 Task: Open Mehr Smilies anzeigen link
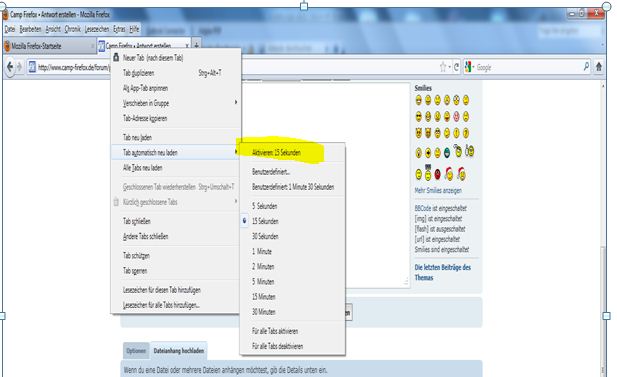[x=438, y=190]
